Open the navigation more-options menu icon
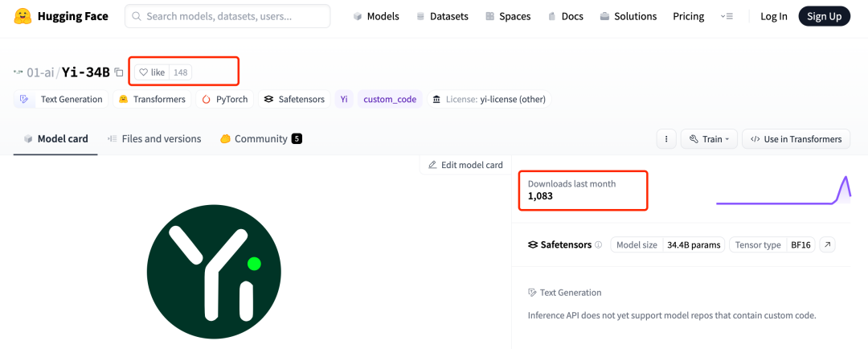Image resolution: width=868 pixels, height=349 pixels. pos(727,16)
